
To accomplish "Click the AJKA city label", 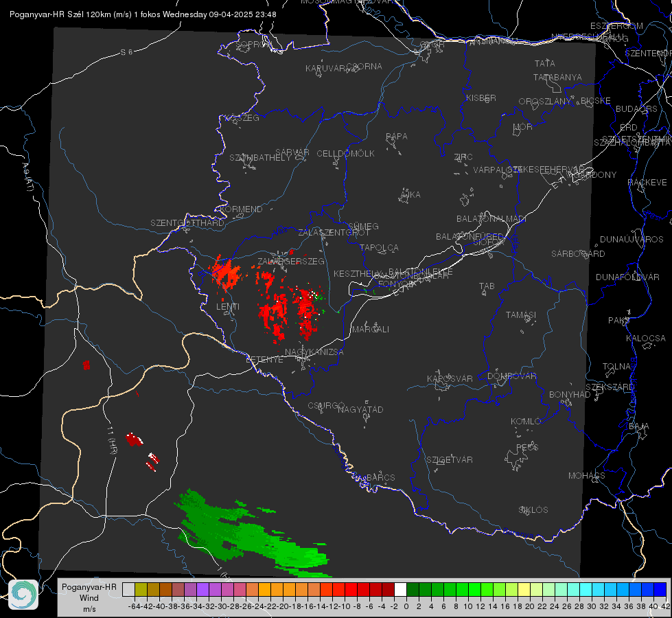I will point(410,195).
